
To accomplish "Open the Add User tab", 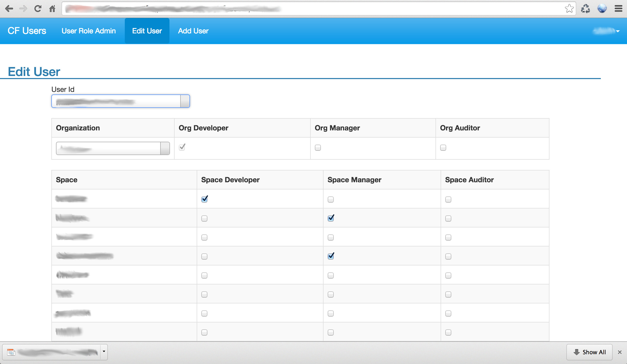I will [x=193, y=31].
